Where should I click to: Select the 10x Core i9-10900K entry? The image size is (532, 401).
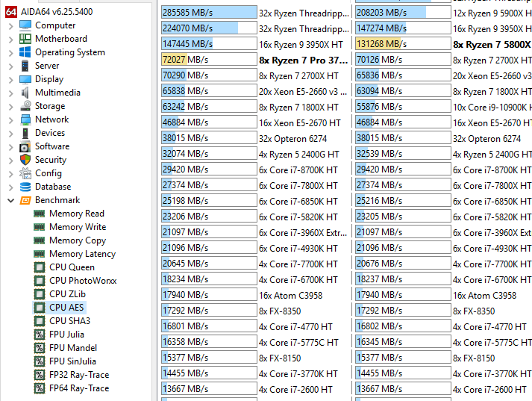click(492, 108)
